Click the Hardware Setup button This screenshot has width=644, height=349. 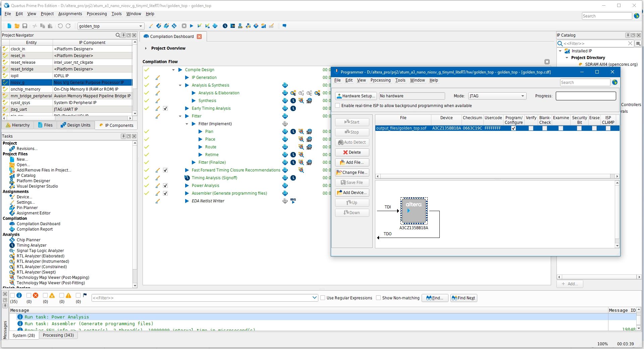[356, 96]
